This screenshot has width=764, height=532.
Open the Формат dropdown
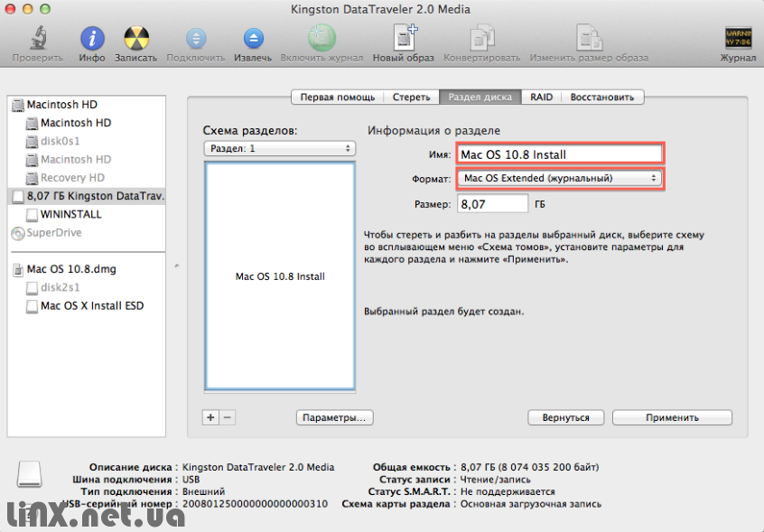click(x=560, y=178)
